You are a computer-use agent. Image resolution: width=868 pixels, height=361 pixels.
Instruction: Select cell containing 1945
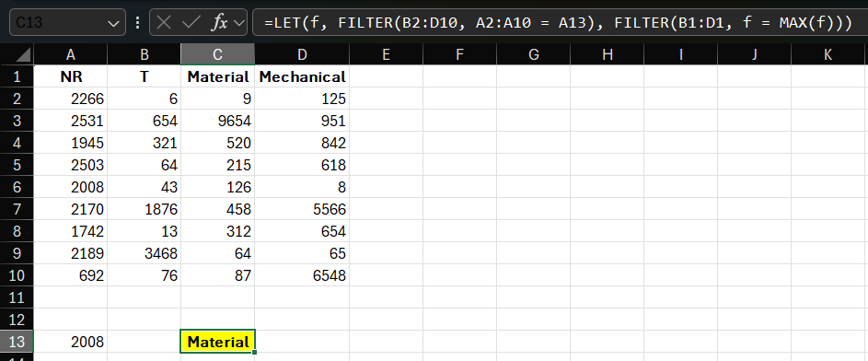click(70, 143)
